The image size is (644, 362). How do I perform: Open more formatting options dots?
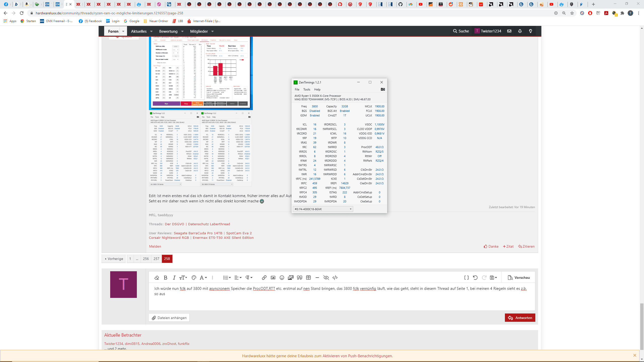pyautogui.click(x=213, y=278)
